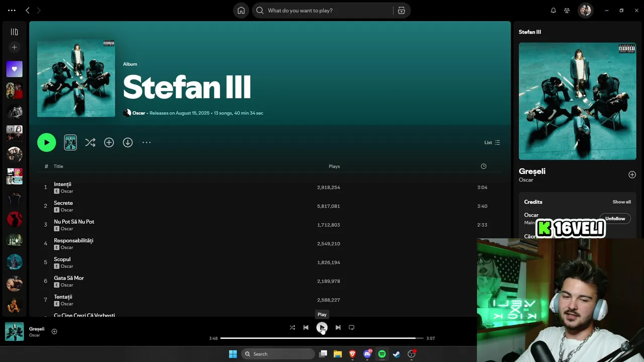644x362 pixels.
Task: Open Steam from the taskbar
Action: (396, 354)
